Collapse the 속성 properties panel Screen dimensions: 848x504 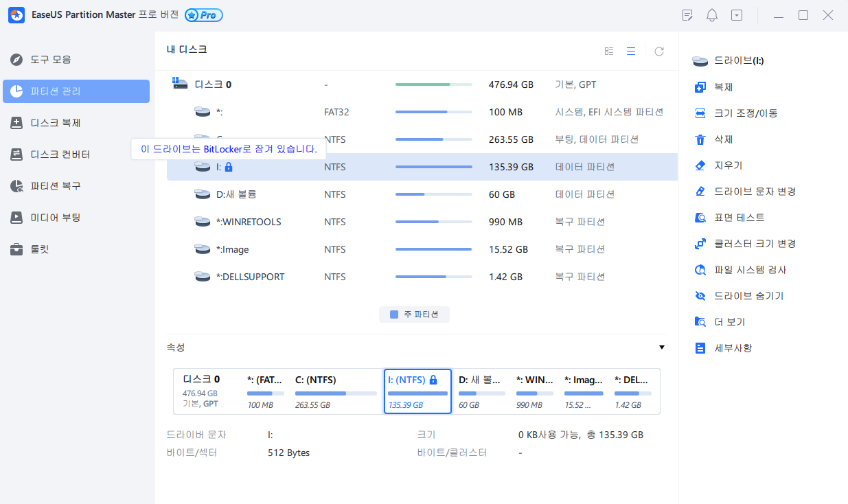pos(661,347)
